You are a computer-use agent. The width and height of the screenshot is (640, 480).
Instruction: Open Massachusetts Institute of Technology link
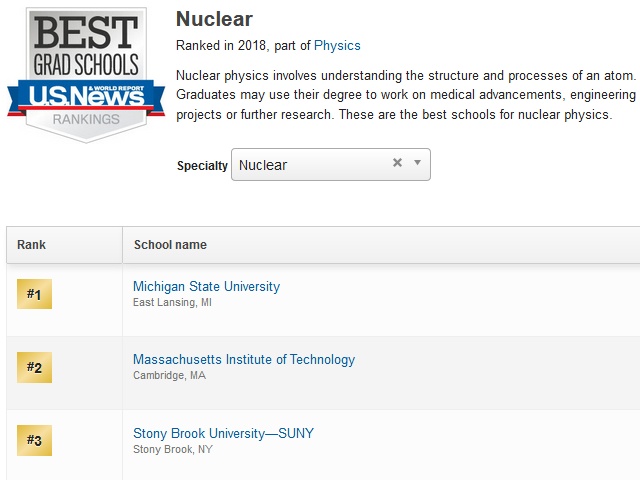[244, 360]
